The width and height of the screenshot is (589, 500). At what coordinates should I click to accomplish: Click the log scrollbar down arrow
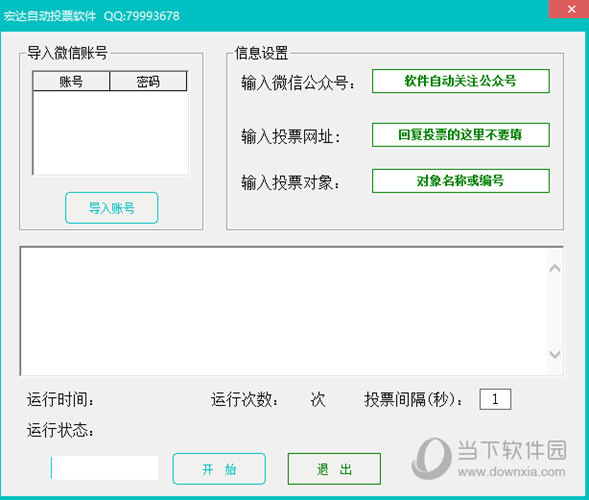(555, 354)
